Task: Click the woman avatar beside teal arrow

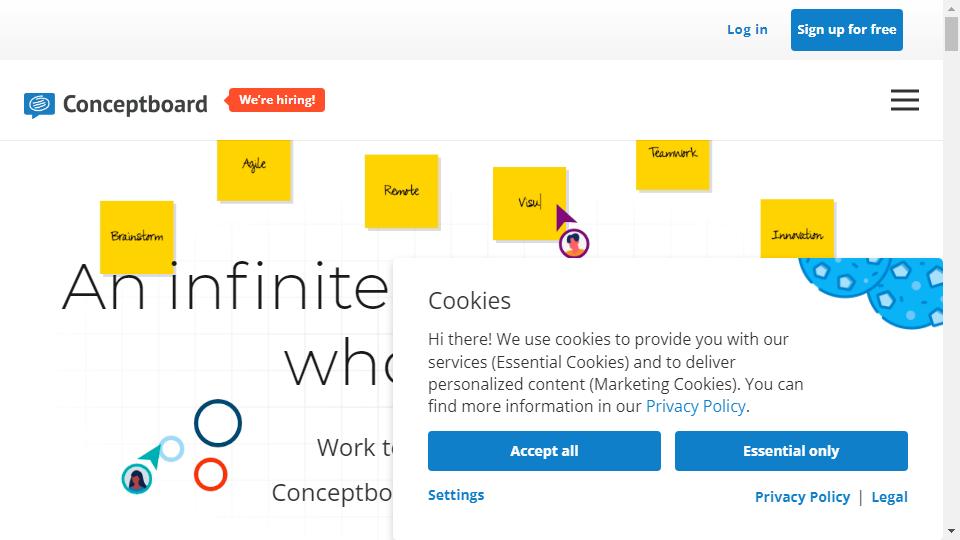Action: click(x=137, y=479)
